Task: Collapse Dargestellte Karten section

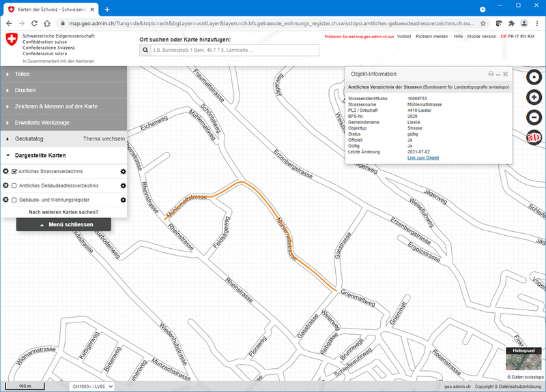Action: [x=63, y=155]
